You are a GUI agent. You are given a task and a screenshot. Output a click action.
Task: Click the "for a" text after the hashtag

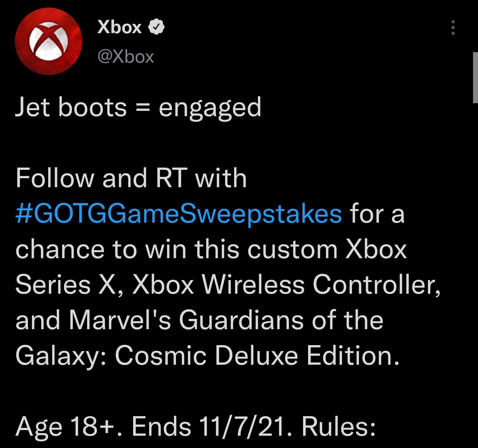[377, 214]
